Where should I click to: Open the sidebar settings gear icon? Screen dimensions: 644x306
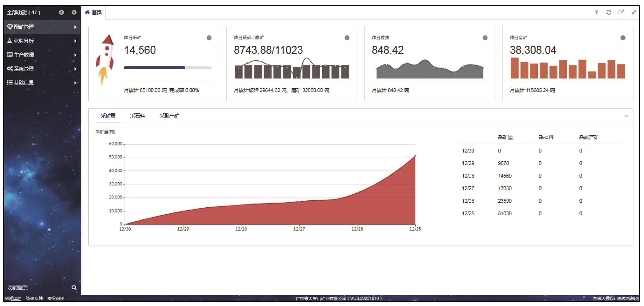point(74,12)
